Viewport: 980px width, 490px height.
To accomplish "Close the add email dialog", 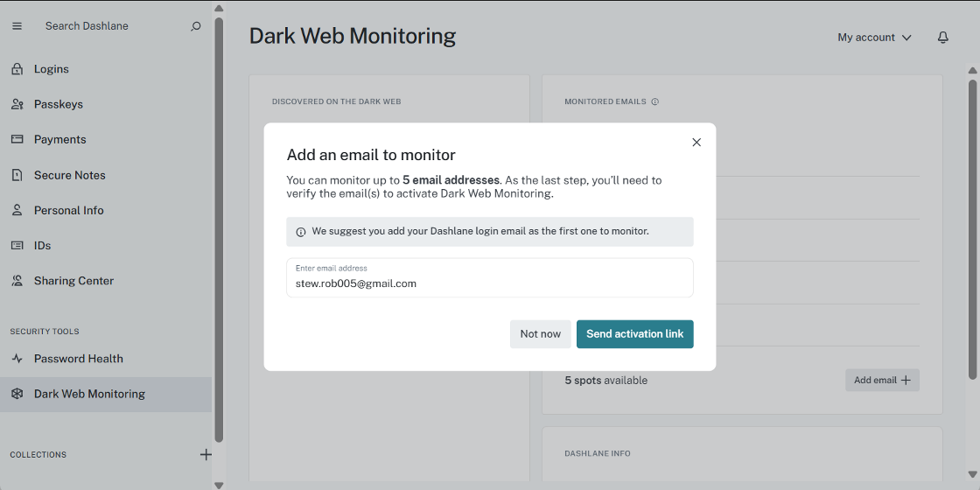I will coord(696,143).
